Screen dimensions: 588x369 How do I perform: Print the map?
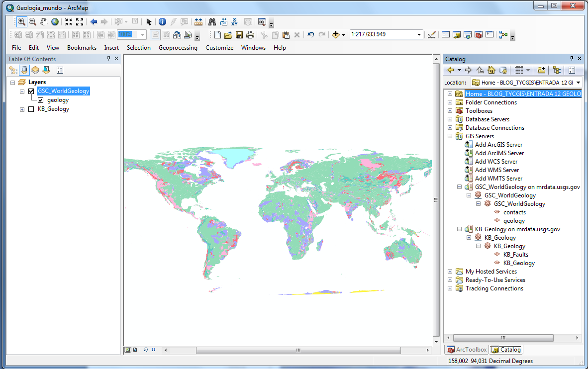pos(250,35)
